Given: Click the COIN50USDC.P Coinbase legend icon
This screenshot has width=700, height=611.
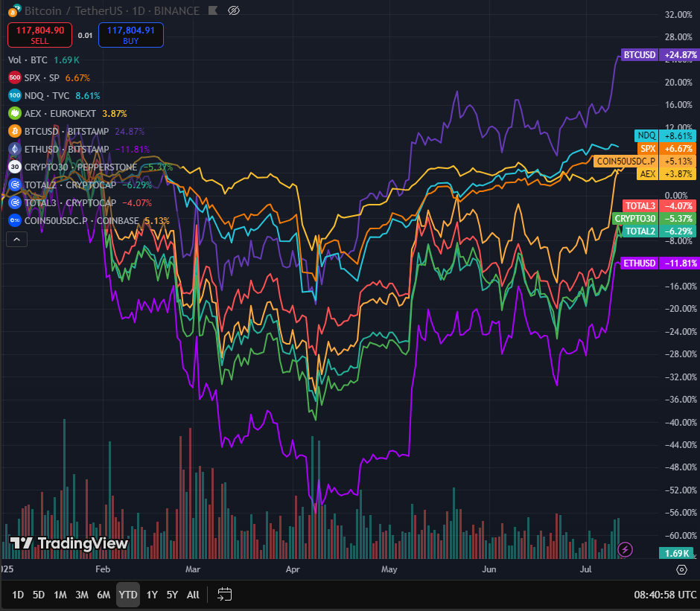Looking at the screenshot, I should tap(15, 220).
